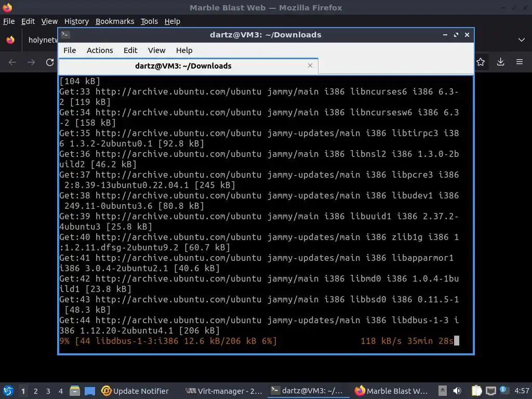
Task: Click the terminal icon in the title bar
Action: click(65, 34)
